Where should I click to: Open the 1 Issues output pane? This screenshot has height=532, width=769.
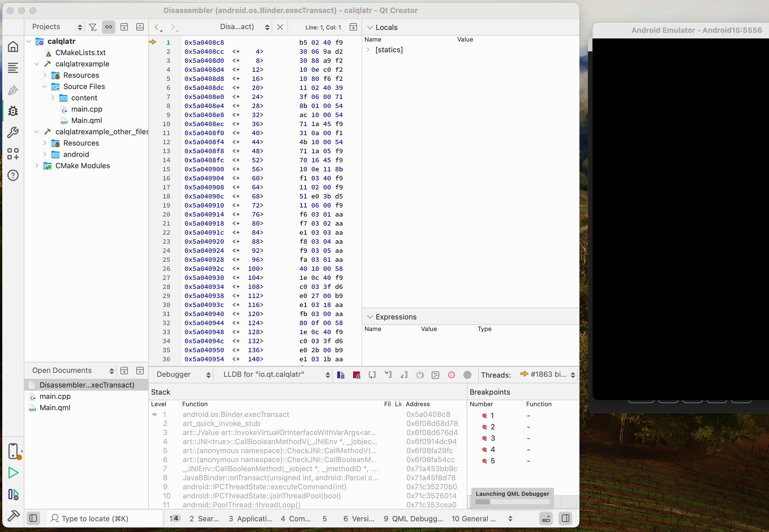coord(175,518)
